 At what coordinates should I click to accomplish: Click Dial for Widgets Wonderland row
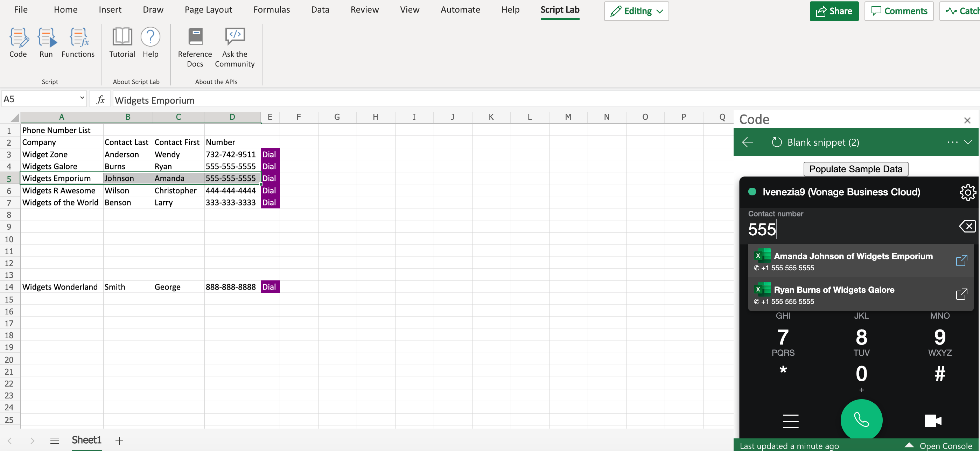pos(270,286)
